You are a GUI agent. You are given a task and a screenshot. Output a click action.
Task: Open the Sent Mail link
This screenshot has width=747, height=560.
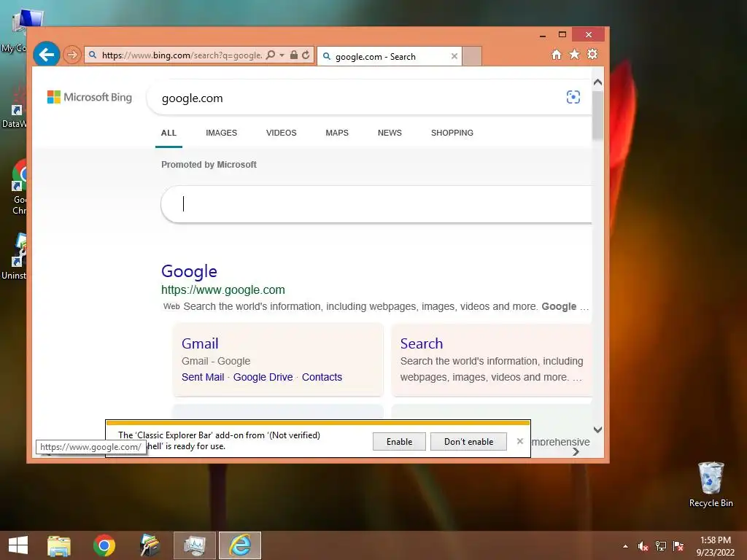[203, 377]
